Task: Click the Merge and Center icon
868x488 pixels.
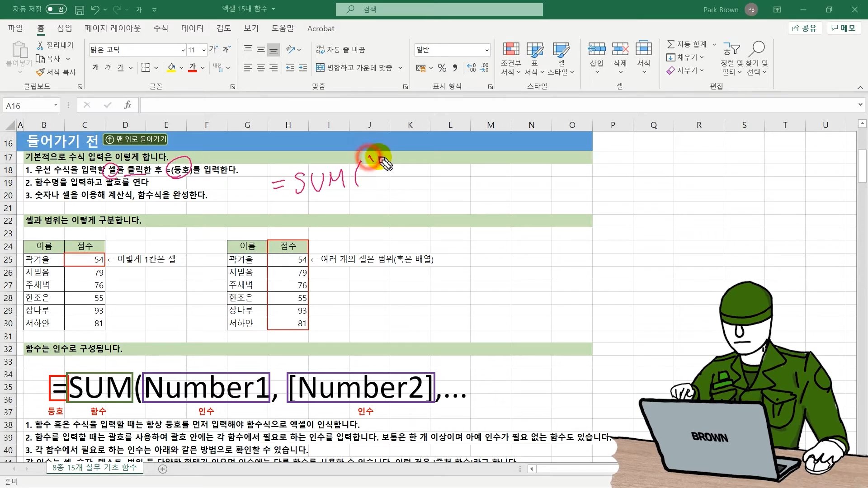Action: (320, 68)
